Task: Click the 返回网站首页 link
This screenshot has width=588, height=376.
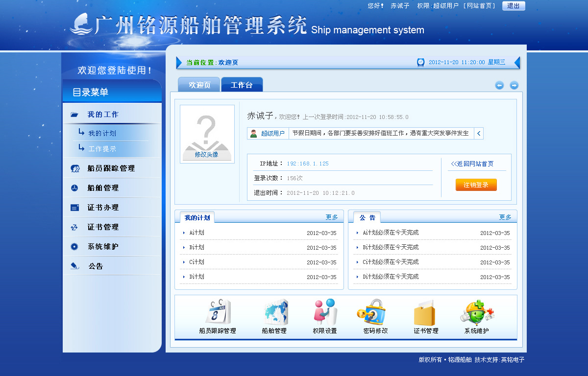Action: click(x=472, y=164)
